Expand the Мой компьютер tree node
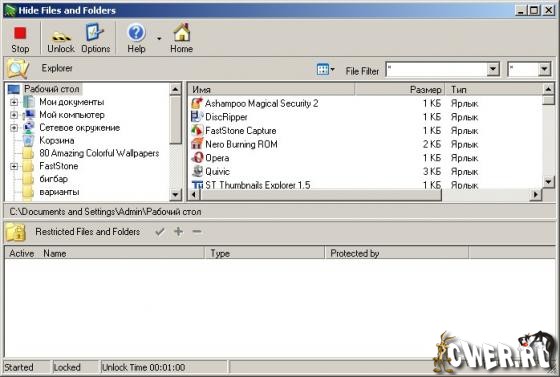Screen dimensions: 560x377 pos(14,115)
